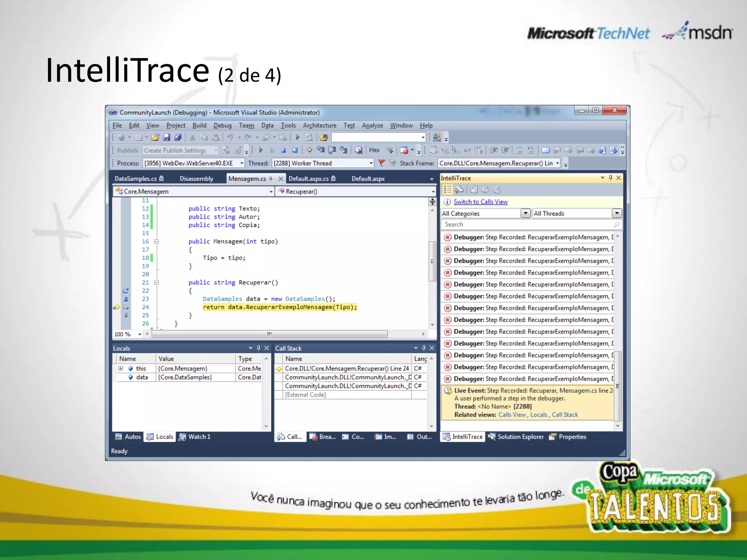Switch to the Autos tab
The height and width of the screenshot is (560, 747).
pos(128,437)
